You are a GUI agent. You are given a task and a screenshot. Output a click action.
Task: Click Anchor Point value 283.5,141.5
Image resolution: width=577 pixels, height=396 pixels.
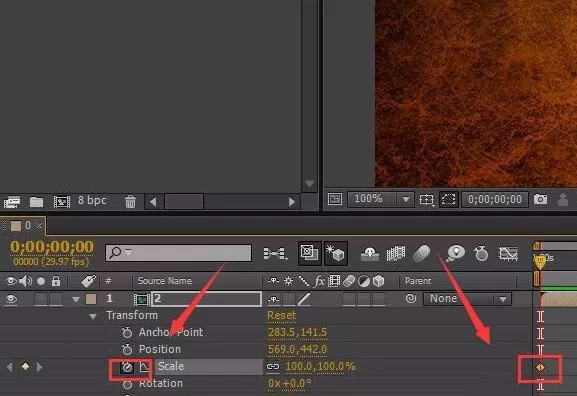[x=297, y=332]
